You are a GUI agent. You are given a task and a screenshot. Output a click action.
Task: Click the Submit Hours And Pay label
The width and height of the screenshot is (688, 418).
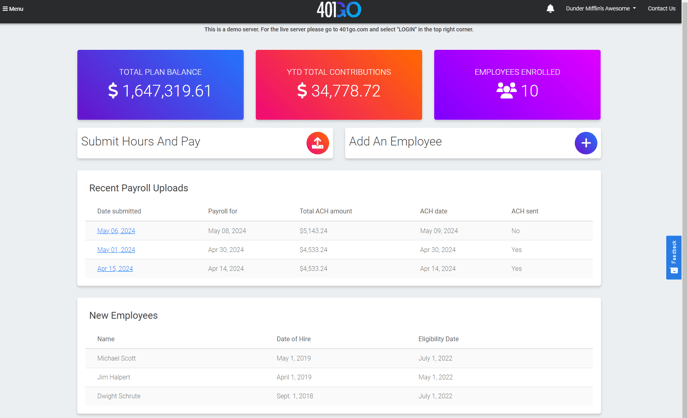[141, 142]
